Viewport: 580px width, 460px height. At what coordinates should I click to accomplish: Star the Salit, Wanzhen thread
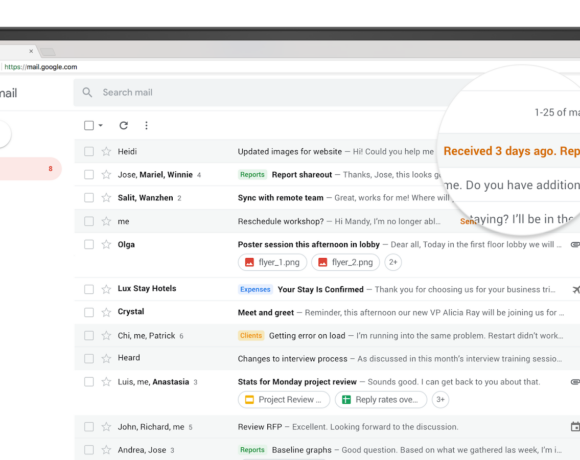click(107, 198)
